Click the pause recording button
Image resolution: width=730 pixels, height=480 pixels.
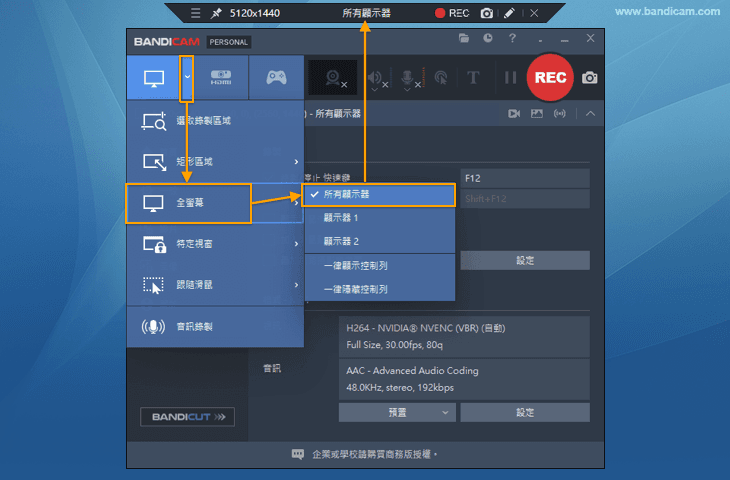(511, 78)
